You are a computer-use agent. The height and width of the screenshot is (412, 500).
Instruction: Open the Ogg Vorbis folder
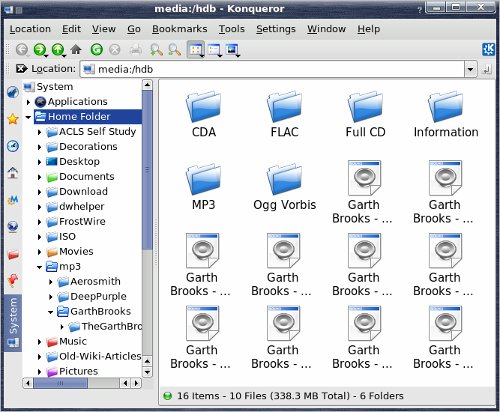click(284, 187)
